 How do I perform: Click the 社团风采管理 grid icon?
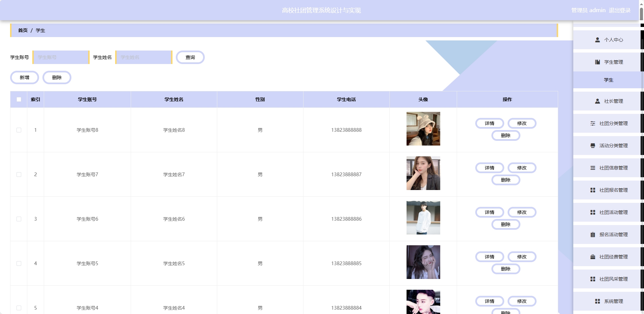pyautogui.click(x=592, y=279)
